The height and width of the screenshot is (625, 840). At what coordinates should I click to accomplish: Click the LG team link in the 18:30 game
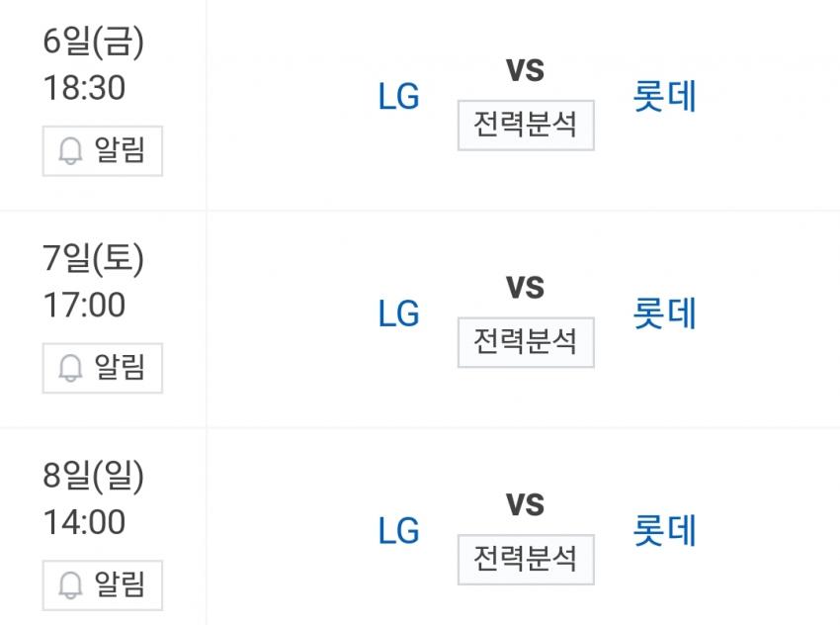click(399, 97)
